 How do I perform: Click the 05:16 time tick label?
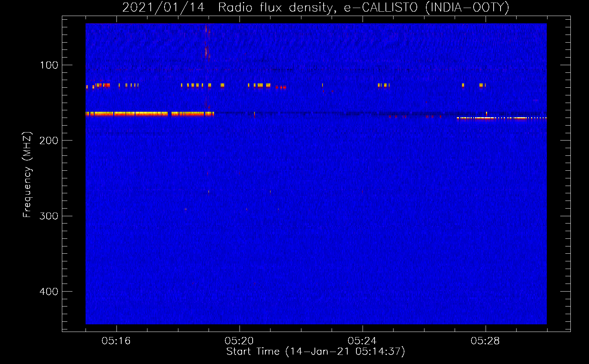point(116,341)
